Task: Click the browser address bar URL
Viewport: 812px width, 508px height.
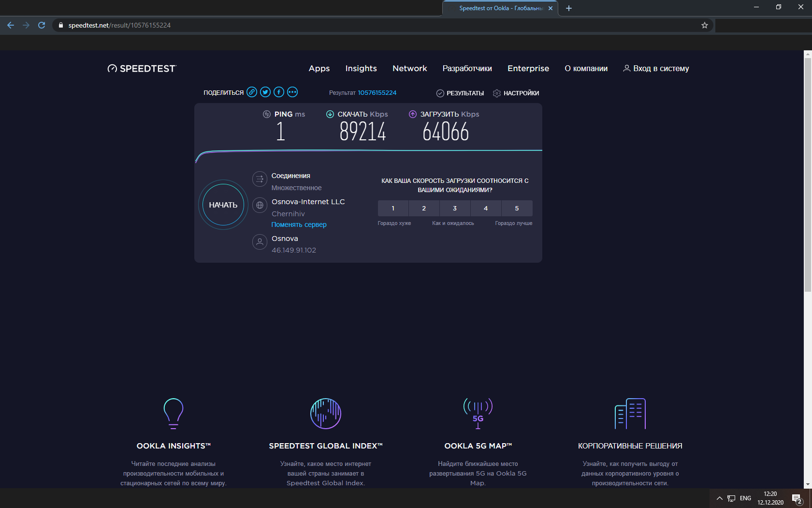Action: (x=119, y=25)
